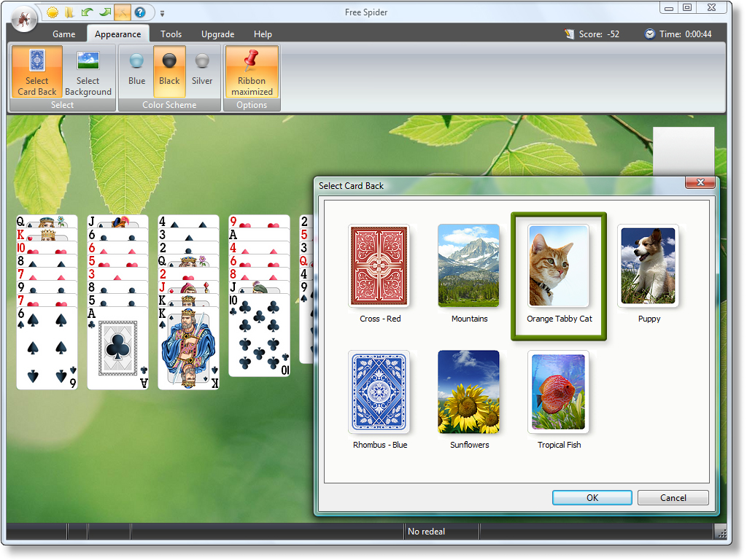Open help via blue question mark icon
The width and height of the screenshot is (747, 560).
[x=139, y=12]
